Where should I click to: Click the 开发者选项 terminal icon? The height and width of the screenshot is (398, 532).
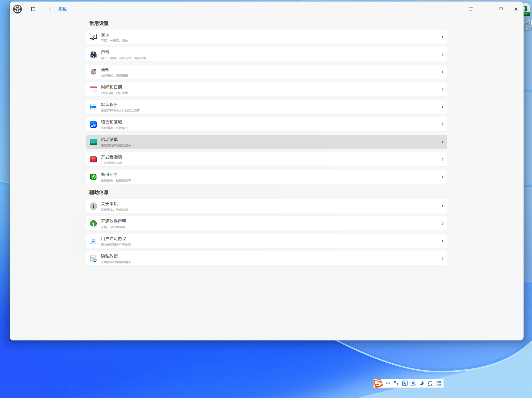click(x=93, y=159)
